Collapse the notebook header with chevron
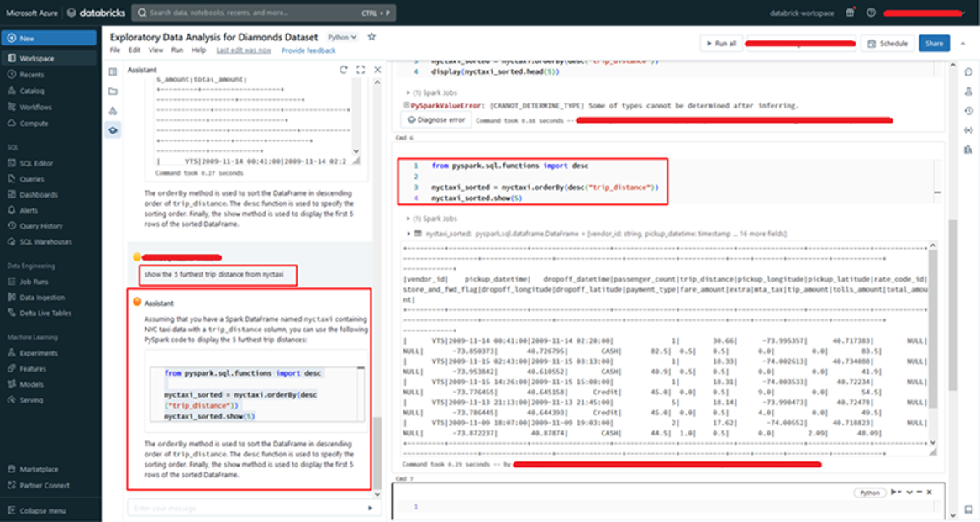Viewport: 980px width, 522px height. point(963,44)
